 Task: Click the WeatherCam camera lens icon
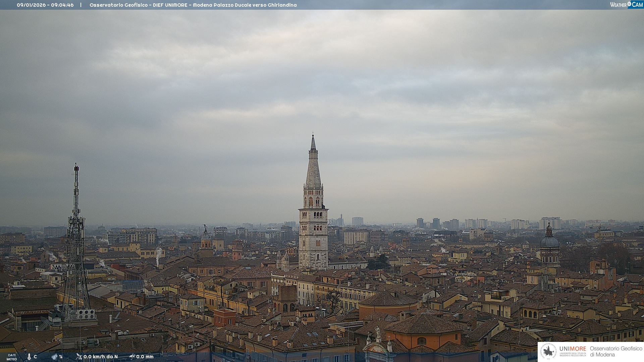[629, 4]
